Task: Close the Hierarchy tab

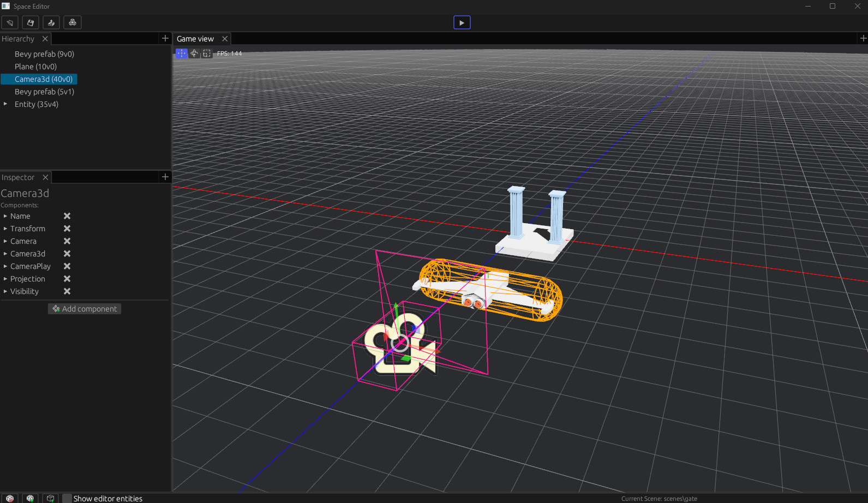Action: pos(45,39)
